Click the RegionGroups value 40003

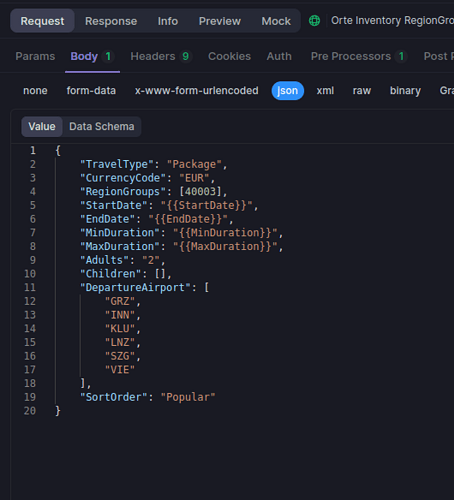200,192
